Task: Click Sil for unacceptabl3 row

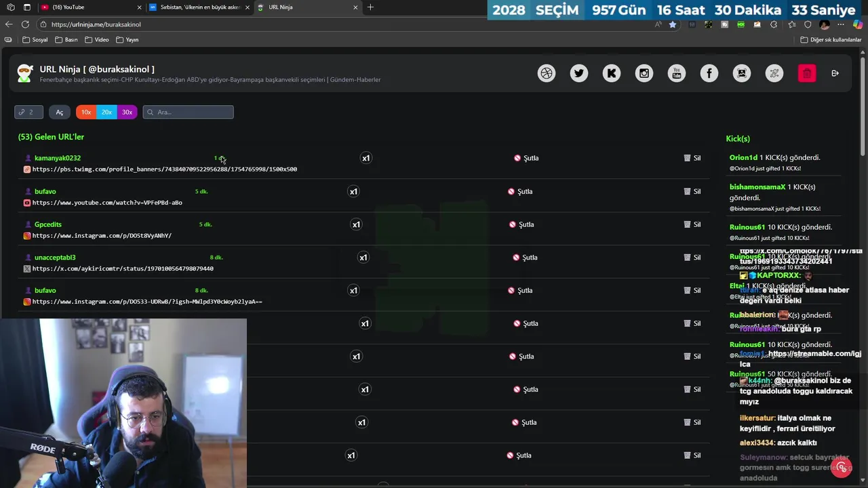Action: (x=692, y=258)
